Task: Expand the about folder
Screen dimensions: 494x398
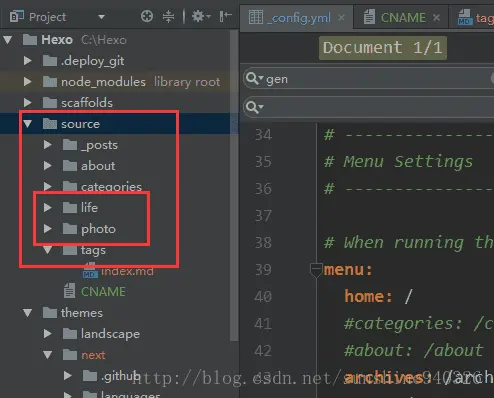Action: click(48, 166)
